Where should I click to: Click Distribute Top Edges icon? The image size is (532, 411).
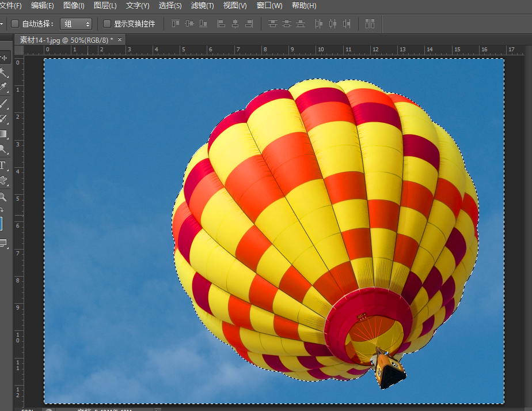click(273, 24)
